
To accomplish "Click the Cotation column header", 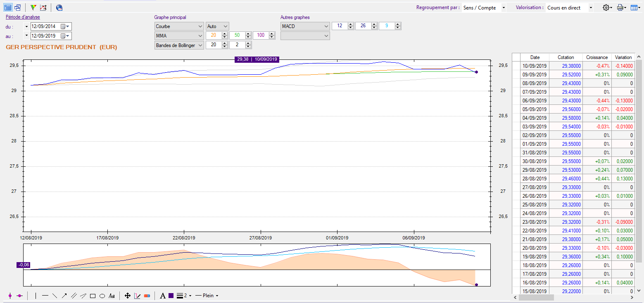I will [566, 57].
